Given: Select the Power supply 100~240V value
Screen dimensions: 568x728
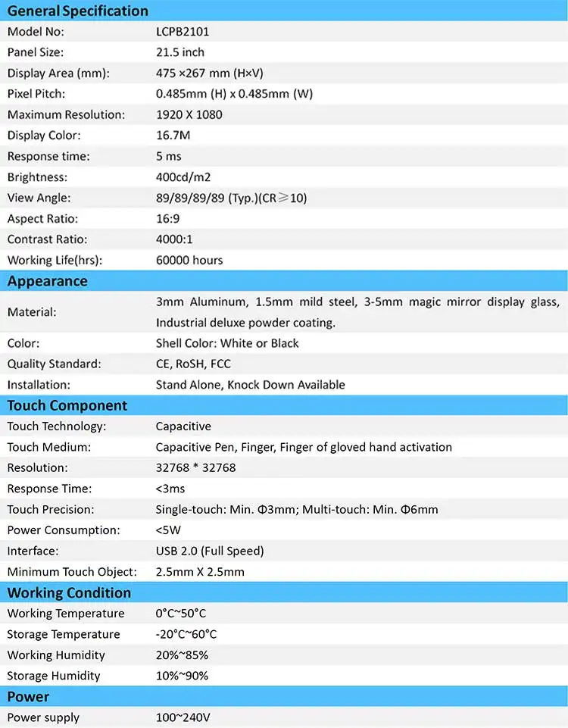Looking at the screenshot, I should (183, 717).
